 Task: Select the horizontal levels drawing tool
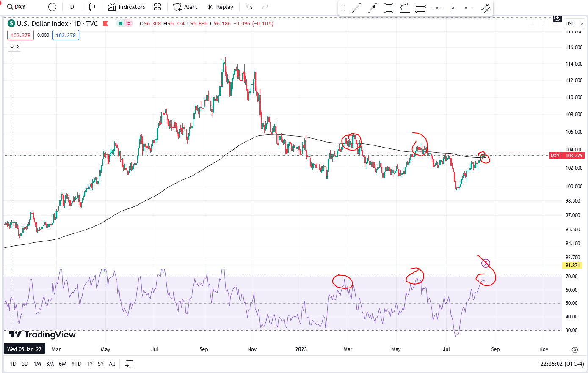pos(421,8)
